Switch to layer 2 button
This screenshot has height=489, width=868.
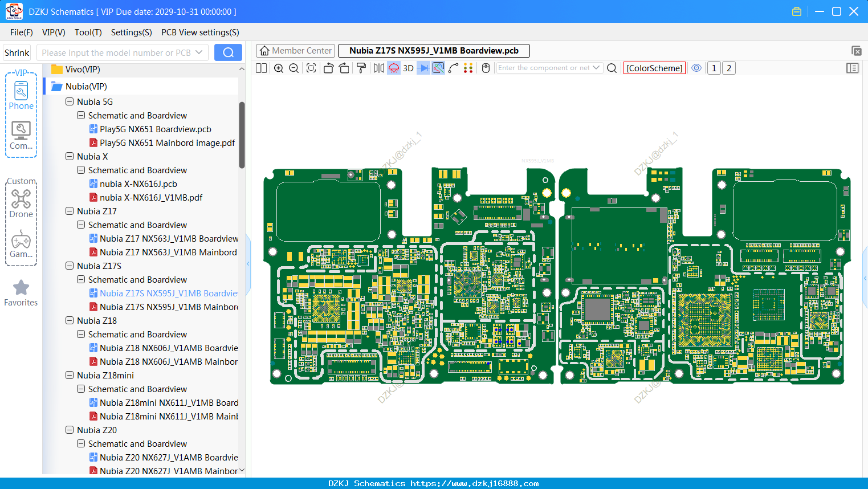728,68
